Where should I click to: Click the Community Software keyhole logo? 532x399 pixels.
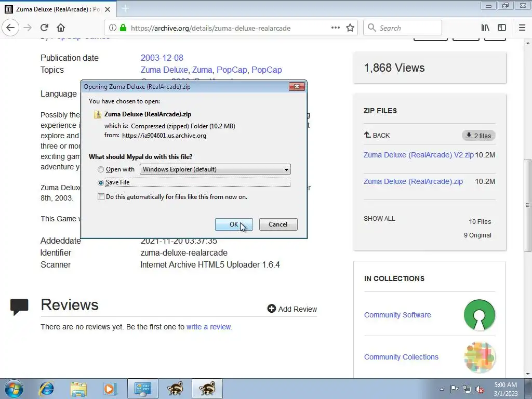tap(479, 315)
